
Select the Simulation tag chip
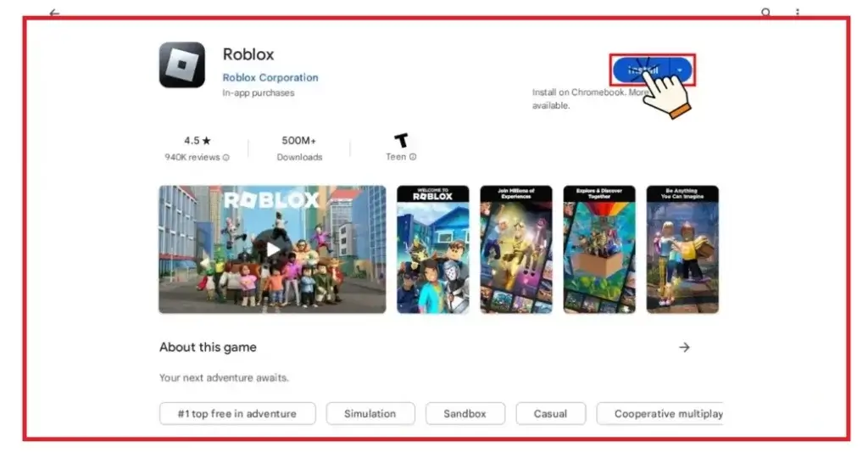pyautogui.click(x=370, y=414)
